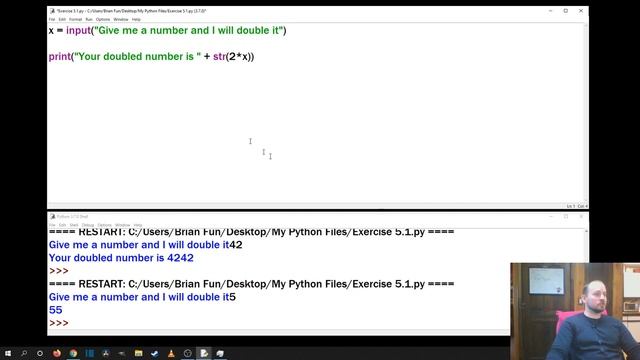Open the Options menu in the Python Shell window
This screenshot has height=360, width=640.
click(x=104, y=225)
